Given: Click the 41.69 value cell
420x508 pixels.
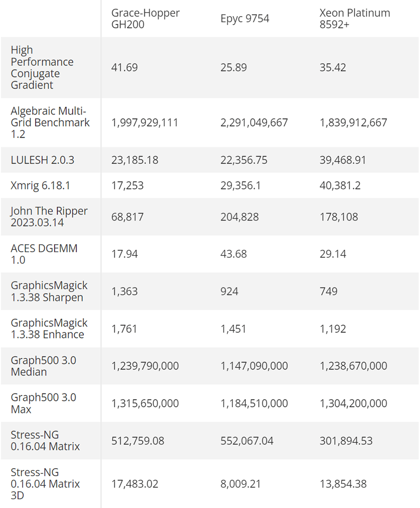Looking at the screenshot, I should point(124,68).
